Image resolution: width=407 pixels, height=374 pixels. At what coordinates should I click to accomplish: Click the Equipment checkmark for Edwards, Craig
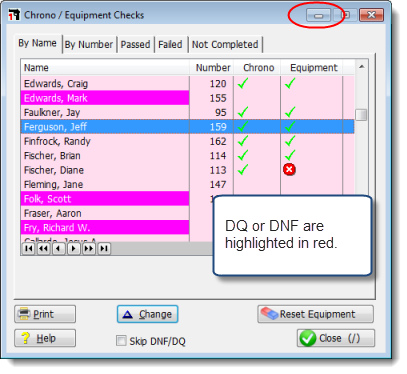pyautogui.click(x=290, y=83)
